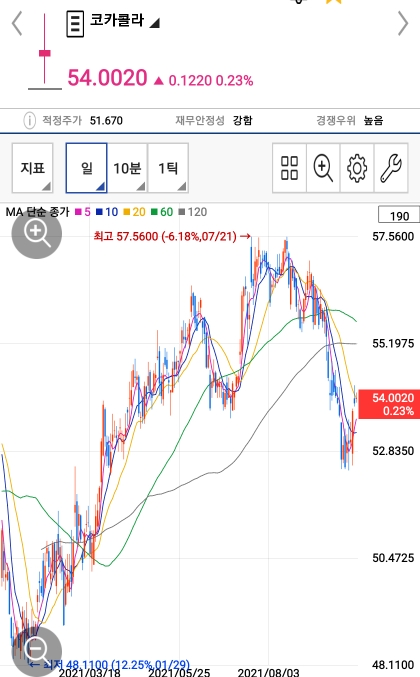
Task: Open the 지표 indicators dropdown
Action: [33, 168]
